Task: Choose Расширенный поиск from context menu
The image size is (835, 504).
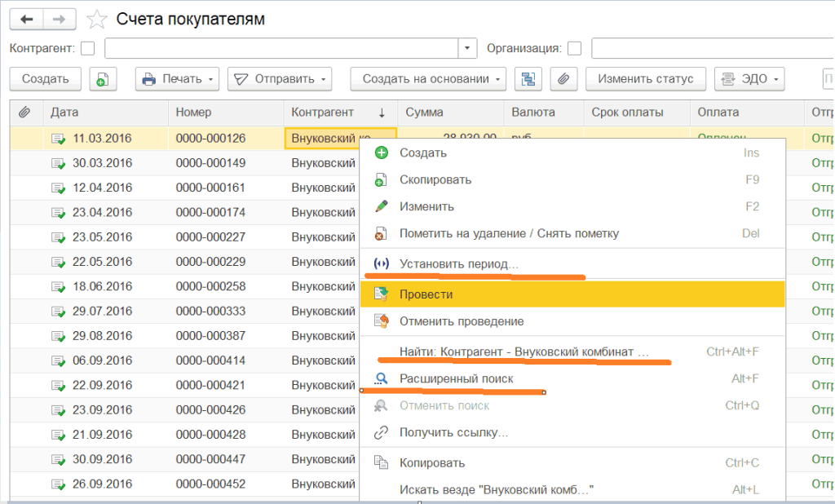Action: point(456,379)
